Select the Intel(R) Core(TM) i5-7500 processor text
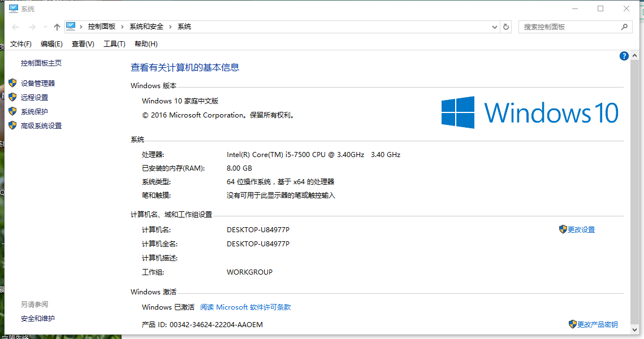644x339 pixels. (313, 155)
